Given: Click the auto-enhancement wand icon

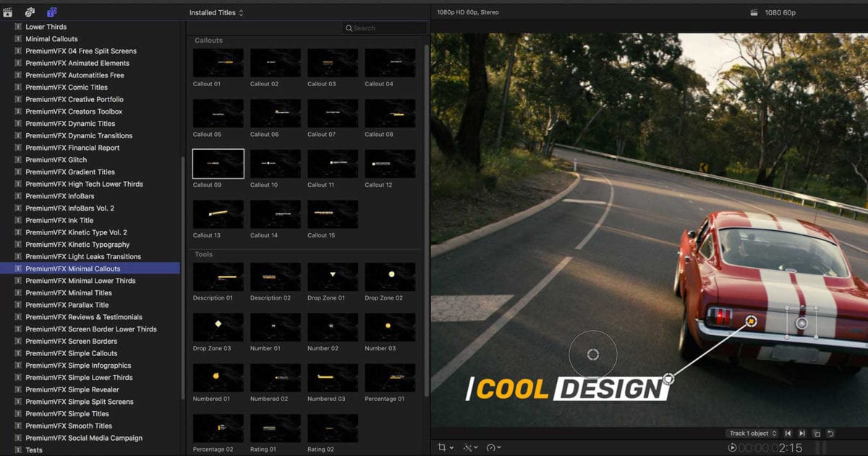Looking at the screenshot, I should coord(468,447).
